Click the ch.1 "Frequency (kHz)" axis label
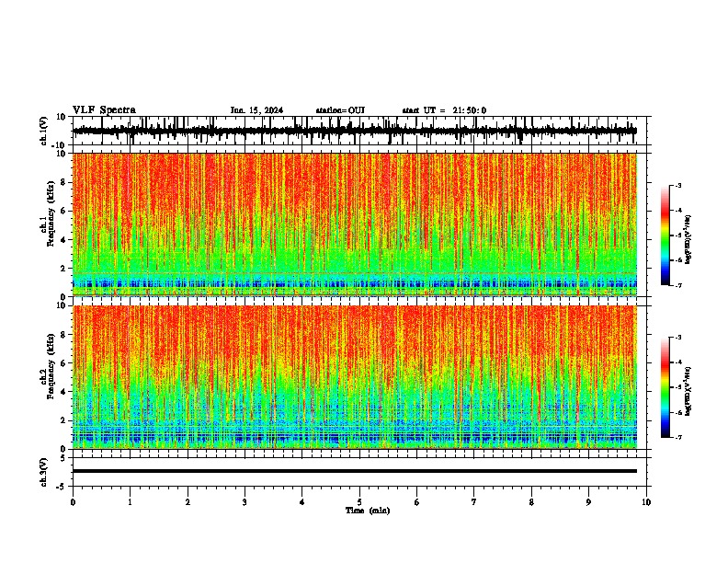 pos(51,214)
